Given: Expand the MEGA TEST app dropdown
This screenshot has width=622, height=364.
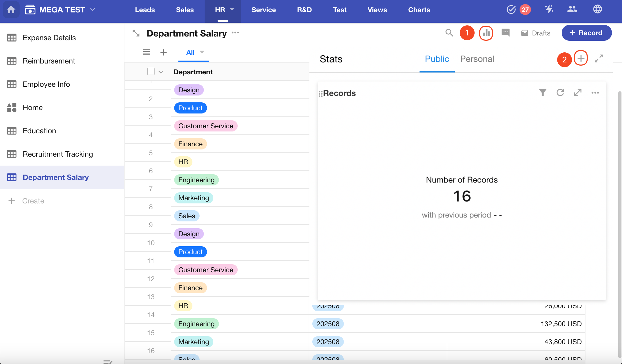Looking at the screenshot, I should tap(93, 10).
